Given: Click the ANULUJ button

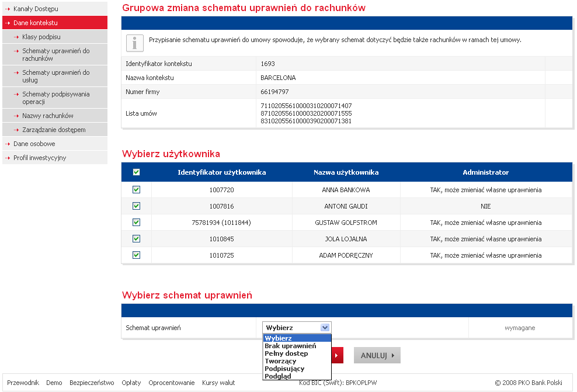Looking at the screenshot, I should point(377,355).
